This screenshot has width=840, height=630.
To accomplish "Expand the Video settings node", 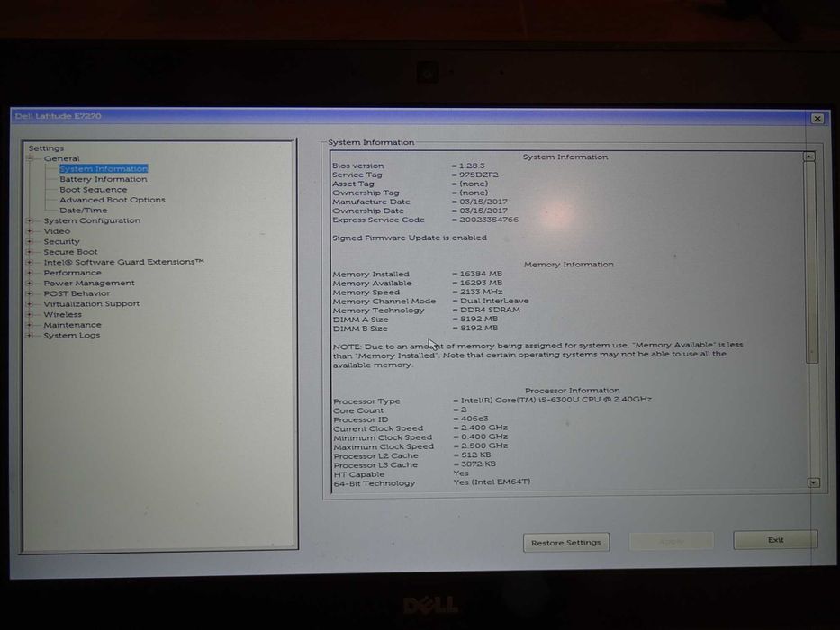I will click(31, 231).
